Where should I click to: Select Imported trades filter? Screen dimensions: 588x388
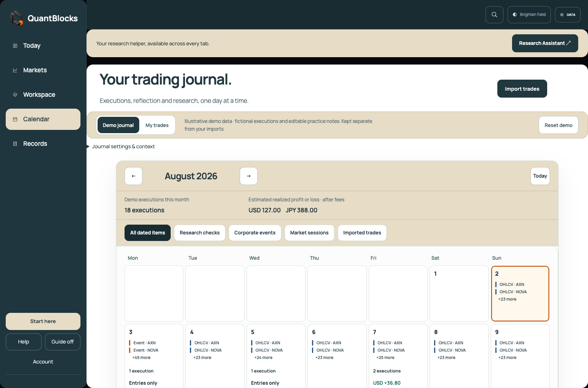click(362, 233)
